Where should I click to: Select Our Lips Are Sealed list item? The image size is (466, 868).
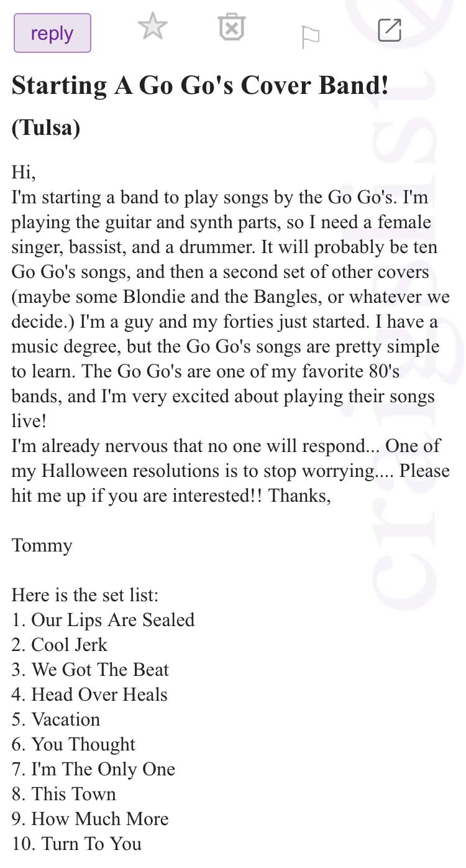click(x=103, y=620)
